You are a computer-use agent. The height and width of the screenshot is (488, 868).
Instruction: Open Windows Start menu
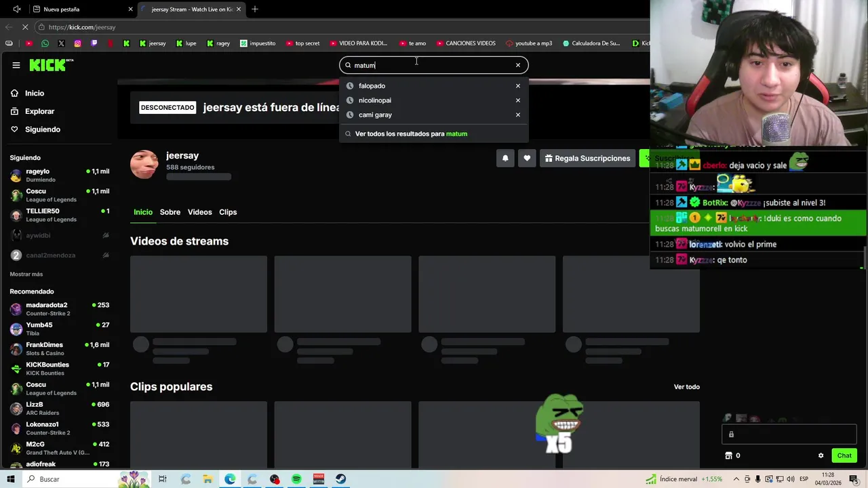tap(11, 479)
